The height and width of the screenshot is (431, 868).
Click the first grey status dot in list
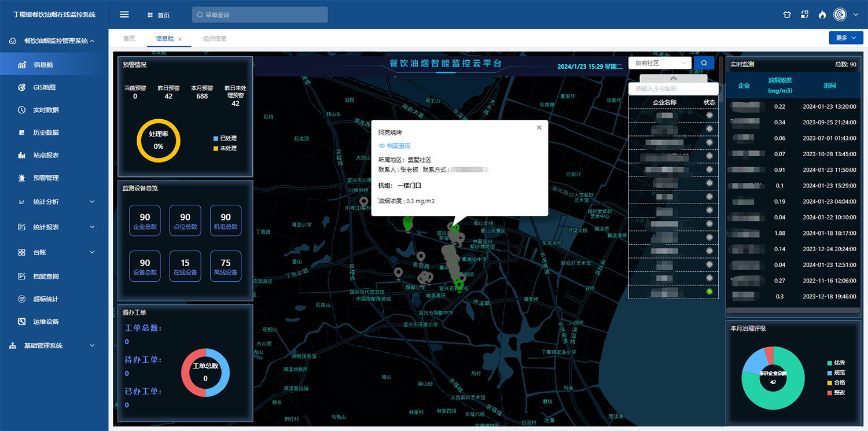709,115
